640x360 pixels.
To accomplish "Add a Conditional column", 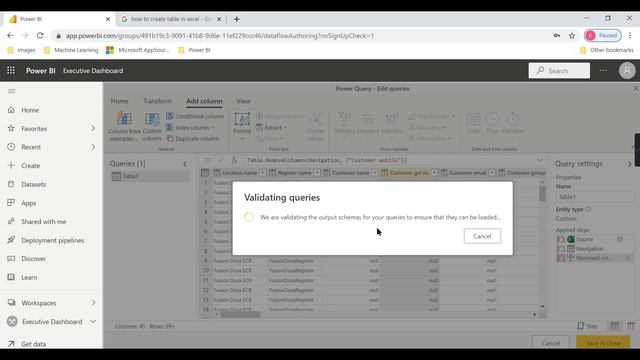I will (195, 116).
